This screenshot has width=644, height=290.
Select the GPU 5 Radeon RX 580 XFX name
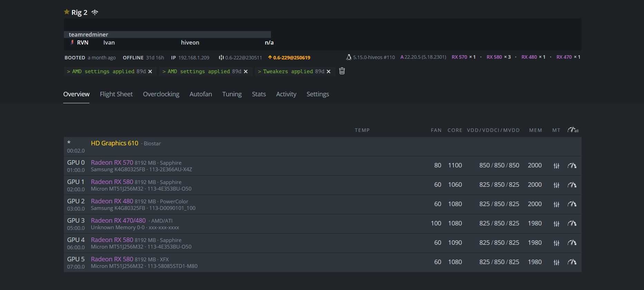[112, 259]
